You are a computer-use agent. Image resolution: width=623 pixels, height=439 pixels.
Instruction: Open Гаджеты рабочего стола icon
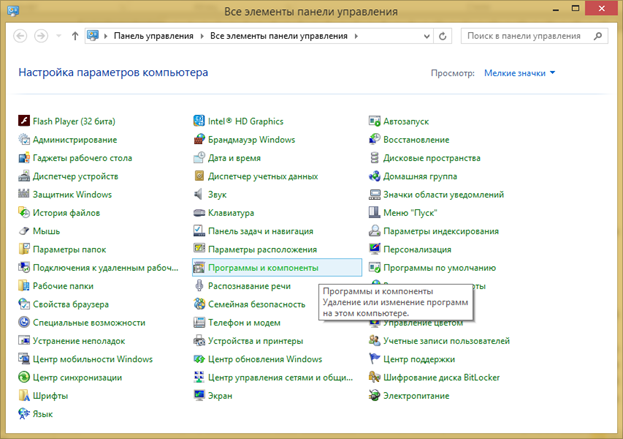coord(24,157)
